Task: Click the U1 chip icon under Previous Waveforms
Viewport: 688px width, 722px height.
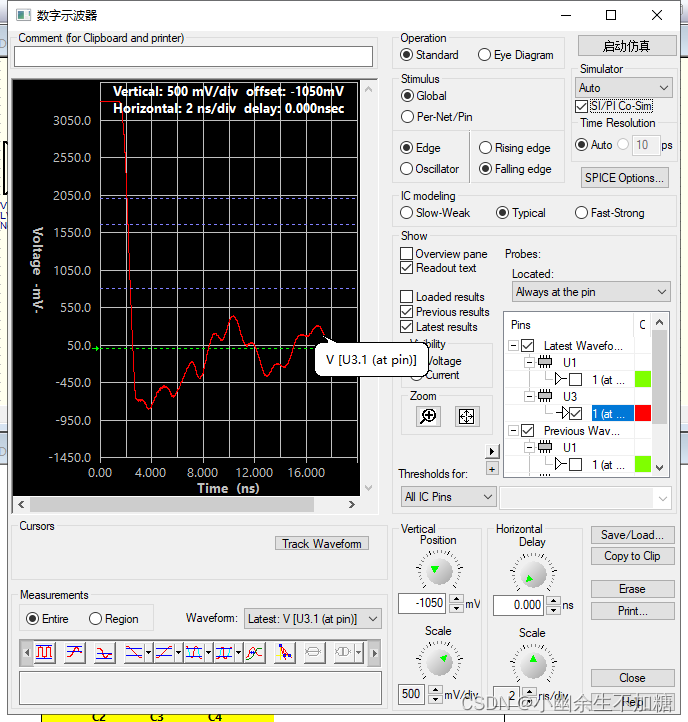Action: point(545,447)
